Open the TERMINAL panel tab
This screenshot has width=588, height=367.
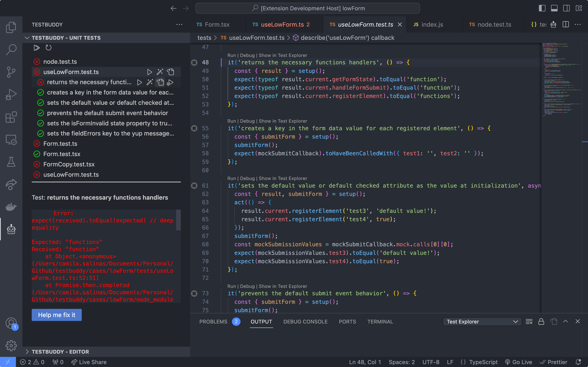[380, 322]
